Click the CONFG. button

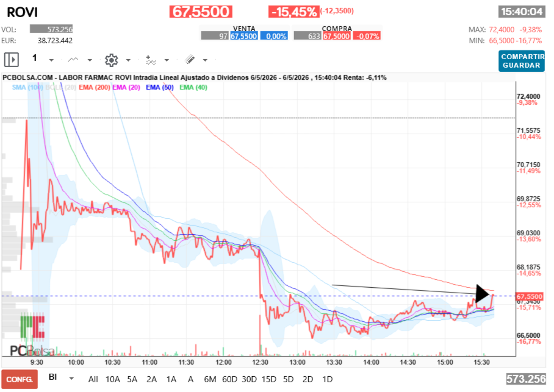click(20, 379)
